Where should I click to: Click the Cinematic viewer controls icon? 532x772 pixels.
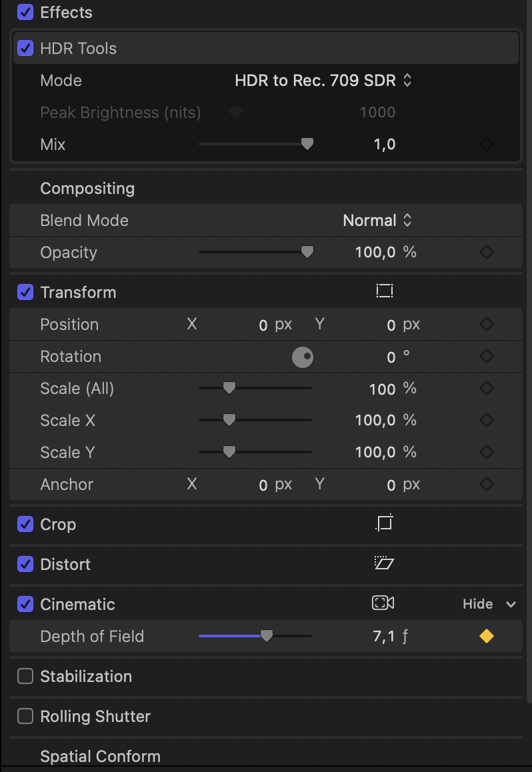[383, 603]
